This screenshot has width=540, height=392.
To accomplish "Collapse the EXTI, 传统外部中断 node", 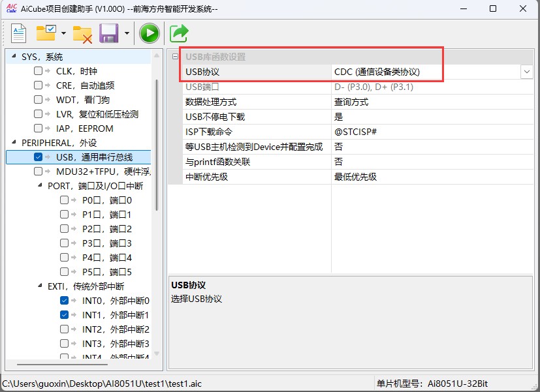I will click(40, 286).
